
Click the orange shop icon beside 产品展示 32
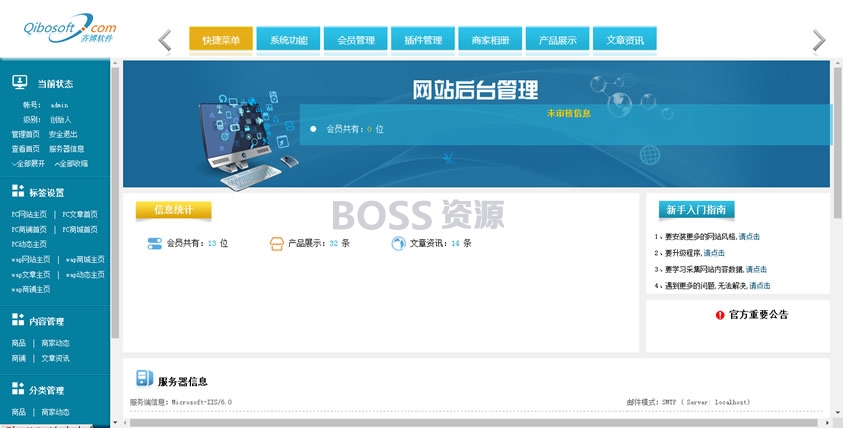(x=276, y=244)
